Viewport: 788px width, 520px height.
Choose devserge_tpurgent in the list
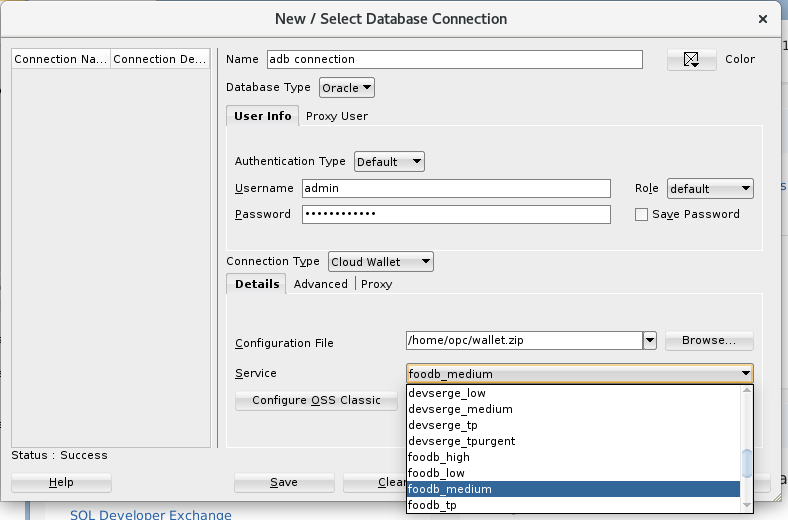[462, 441]
